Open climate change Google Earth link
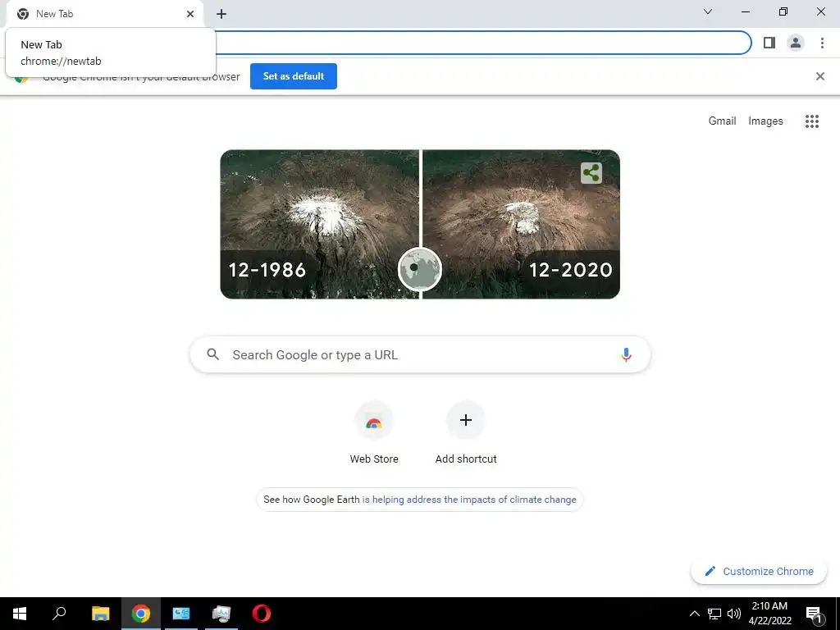 [x=469, y=500]
